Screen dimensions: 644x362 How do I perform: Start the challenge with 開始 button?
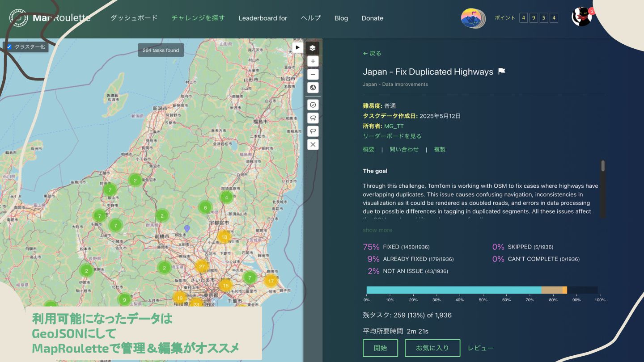(x=380, y=348)
